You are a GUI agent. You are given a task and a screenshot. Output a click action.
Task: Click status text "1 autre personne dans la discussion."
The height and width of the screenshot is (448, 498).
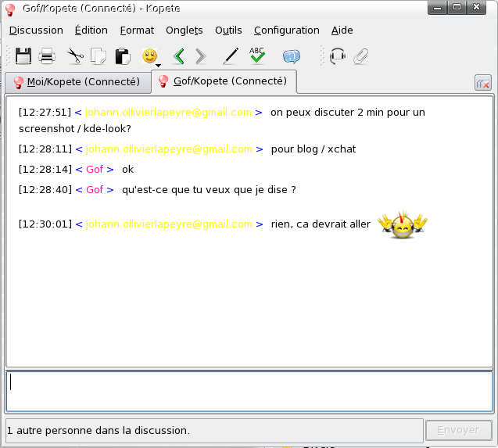[x=99, y=431]
